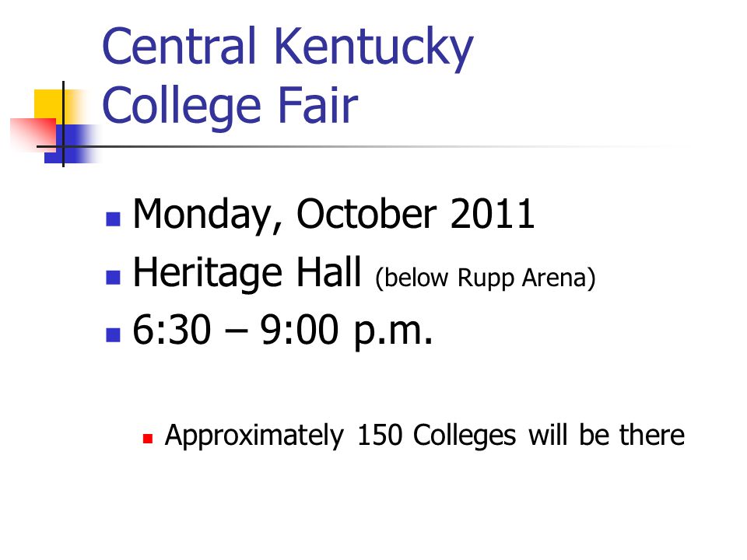Viewport: 747px width, 560px height.
Task: Click the blue bullet beside Heritage Hall
Action: click(113, 277)
